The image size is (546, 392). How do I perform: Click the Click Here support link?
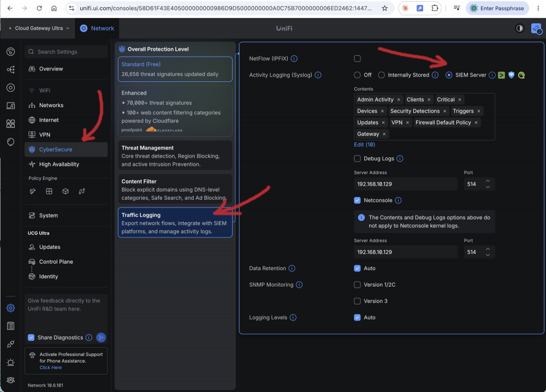click(50, 367)
